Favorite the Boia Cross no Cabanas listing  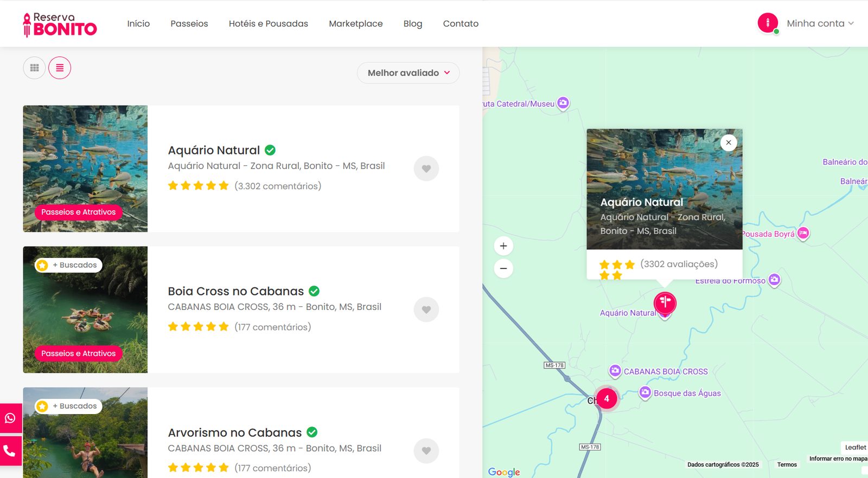[x=426, y=309]
